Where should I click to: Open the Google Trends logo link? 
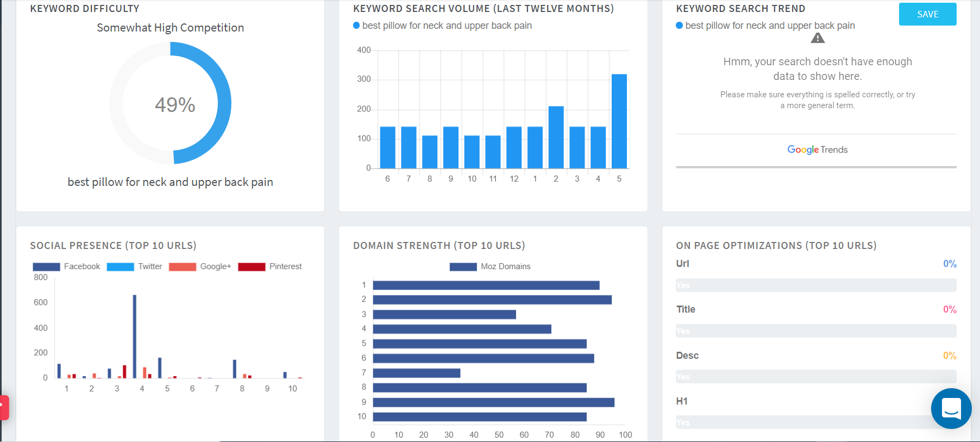pos(817,150)
